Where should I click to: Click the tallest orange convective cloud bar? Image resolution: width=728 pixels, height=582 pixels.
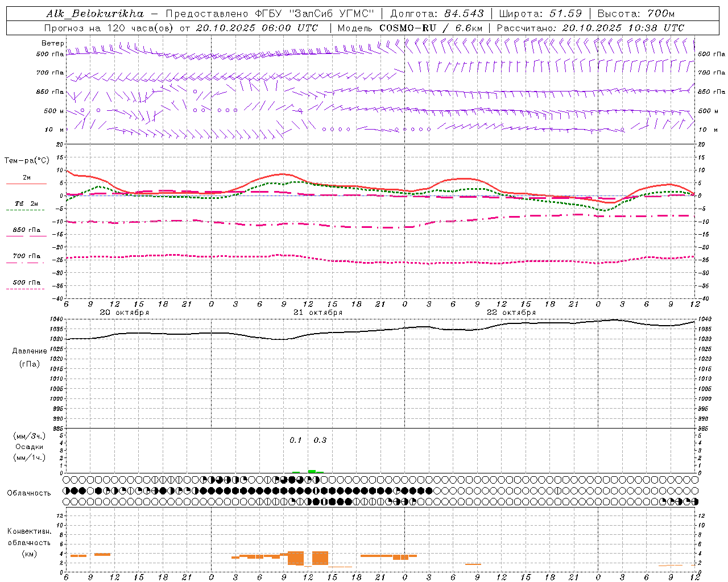point(296,558)
